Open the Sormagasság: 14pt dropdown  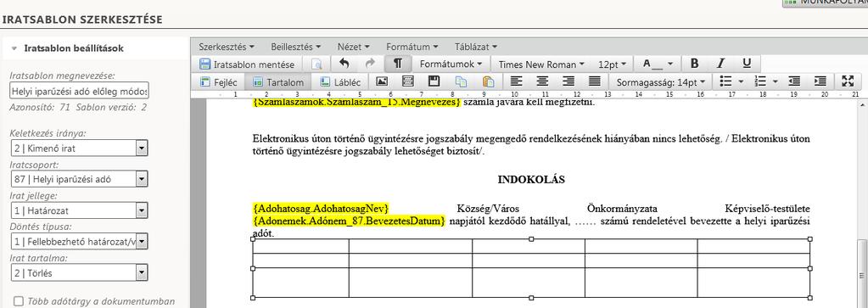pyautogui.click(x=661, y=82)
